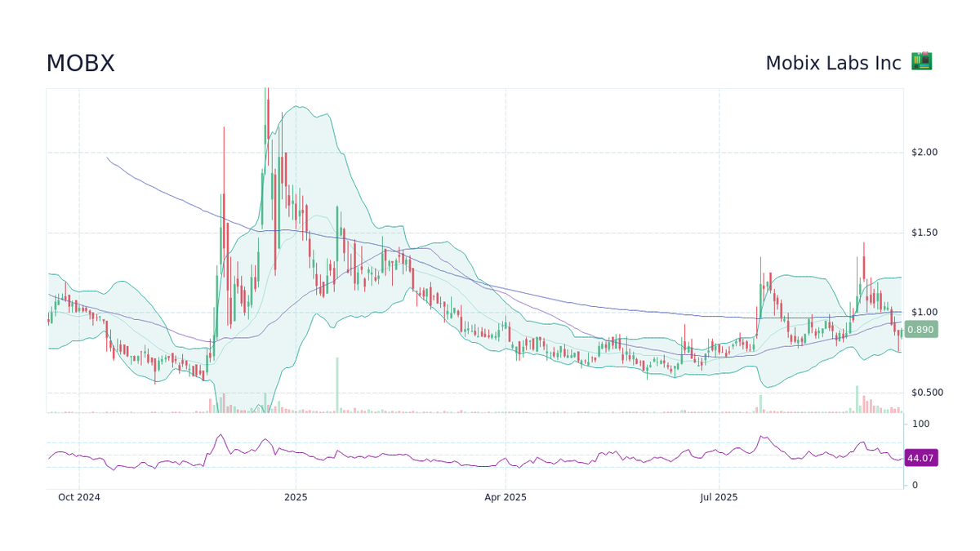Click the 2025 date axis label
The width and height of the screenshot is (980, 551).
[296, 497]
